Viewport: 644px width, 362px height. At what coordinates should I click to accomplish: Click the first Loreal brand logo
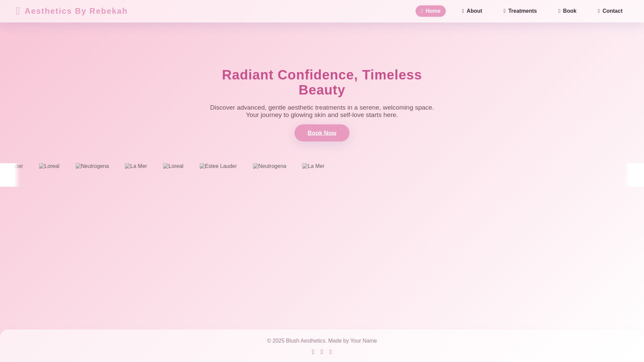coord(49,166)
